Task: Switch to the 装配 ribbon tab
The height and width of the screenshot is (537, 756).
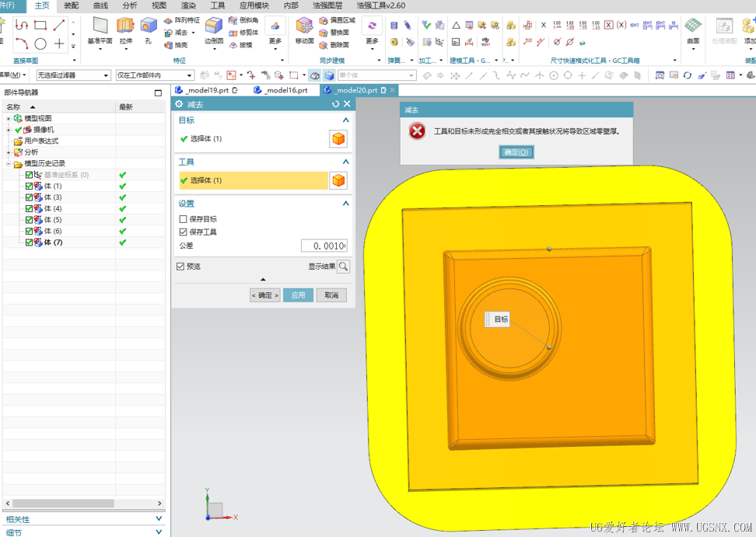Action: coord(71,5)
